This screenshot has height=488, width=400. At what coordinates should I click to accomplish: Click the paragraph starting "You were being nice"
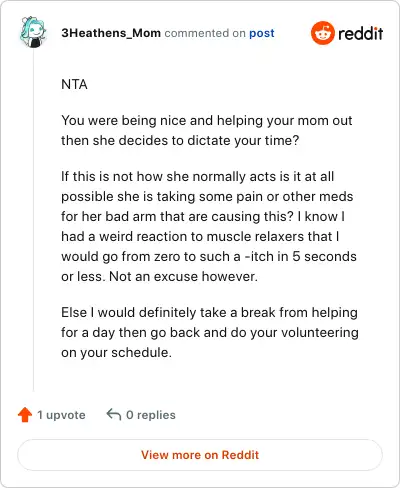click(x=207, y=130)
